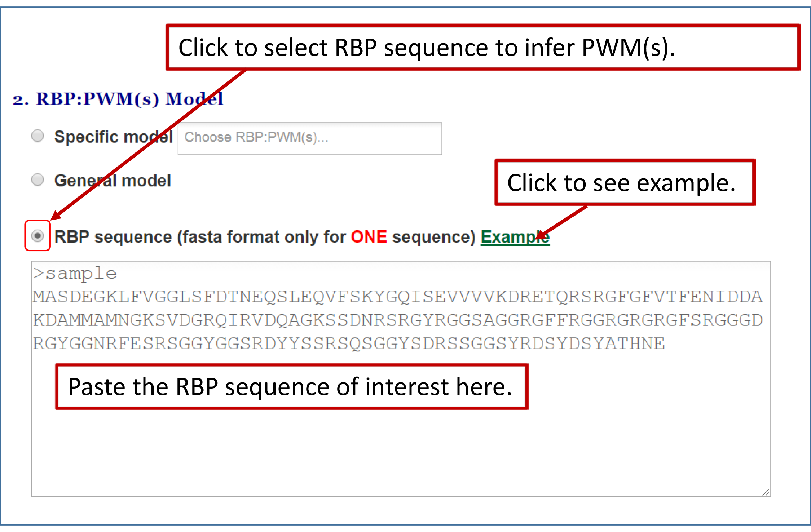Click the 'Paste the RBP sequence' callout box
Image resolution: width=811 pixels, height=532 pixels.
point(291,387)
